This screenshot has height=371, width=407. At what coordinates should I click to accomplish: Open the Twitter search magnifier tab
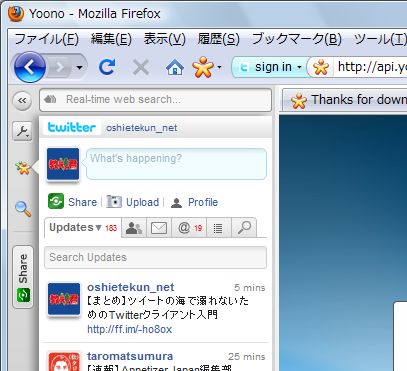pyautogui.click(x=244, y=228)
